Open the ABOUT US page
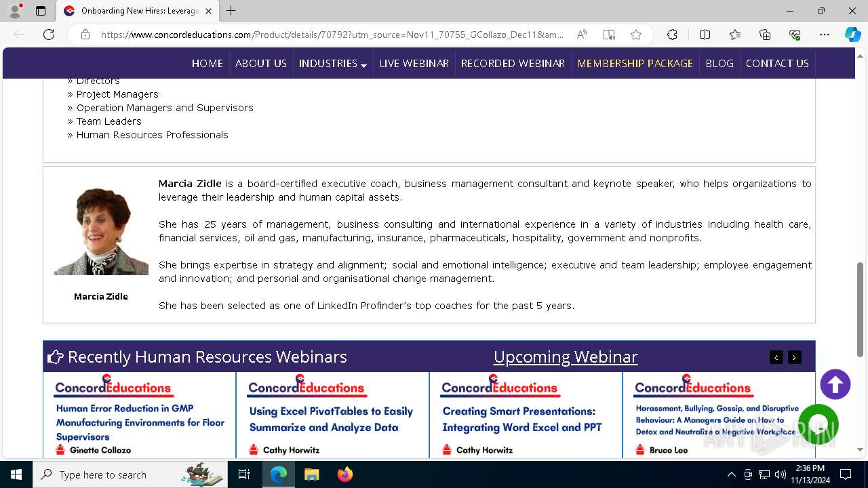Screen dimensions: 868x488 (261, 63)
